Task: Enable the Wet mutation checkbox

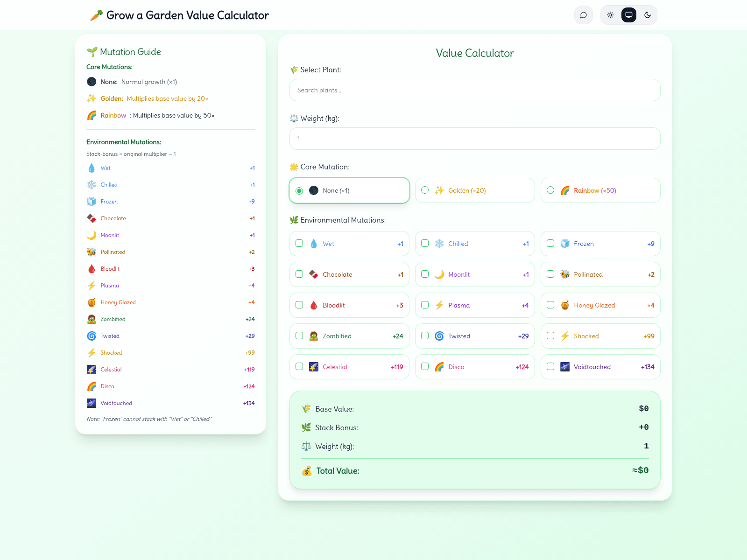Action: point(300,243)
